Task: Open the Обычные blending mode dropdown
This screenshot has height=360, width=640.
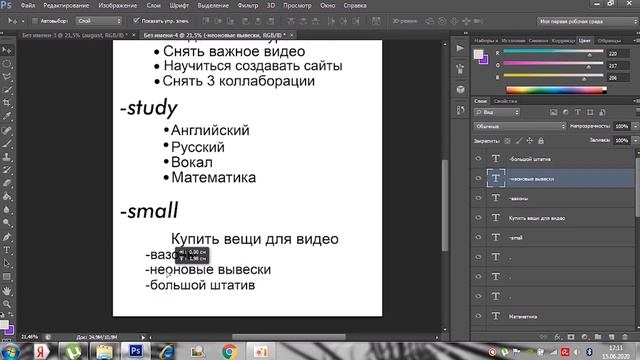Action: click(x=520, y=127)
